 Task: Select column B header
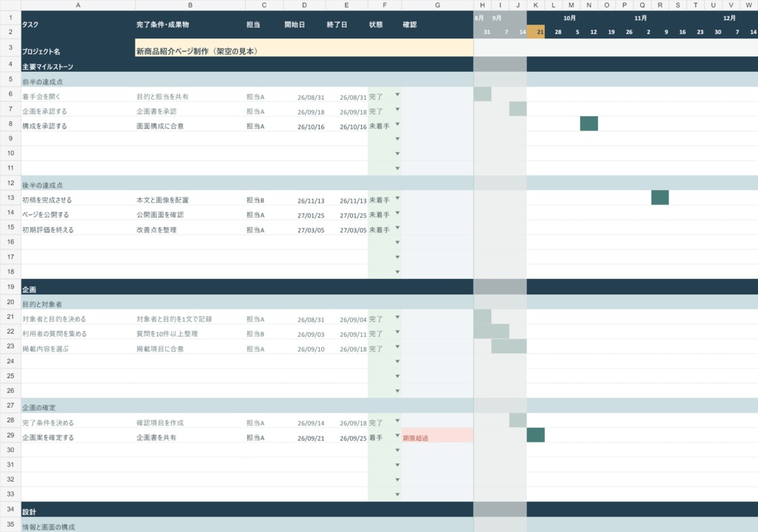[x=190, y=5]
